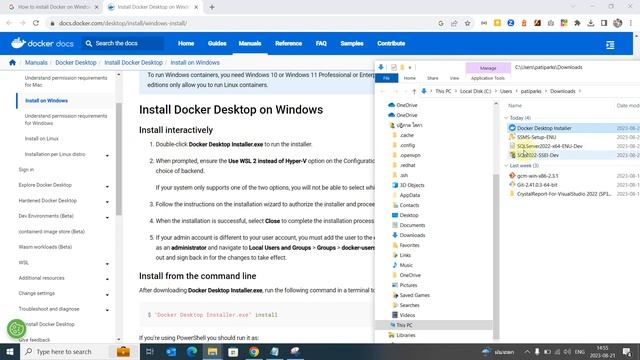
Task: Click Install Docker Desktop breadcrumb link
Action: [x=133, y=62]
